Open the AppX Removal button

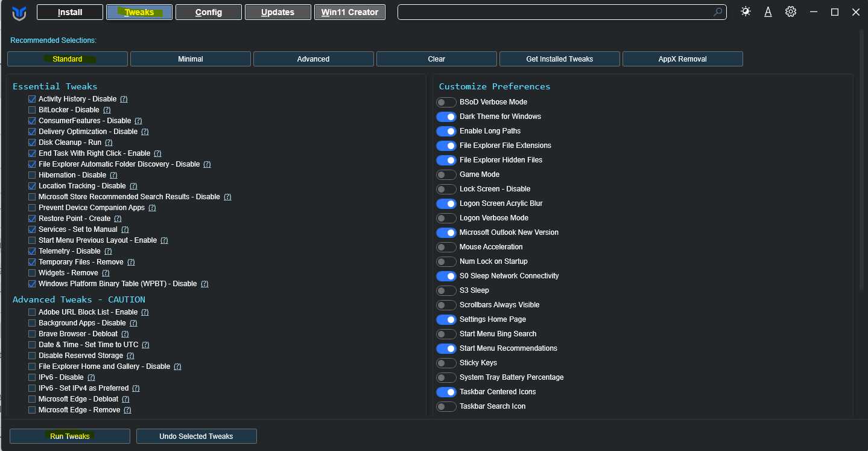pyautogui.click(x=683, y=59)
